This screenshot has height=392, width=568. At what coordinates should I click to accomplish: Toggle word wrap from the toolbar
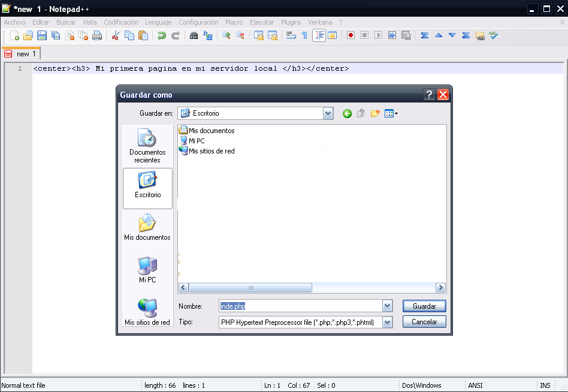point(291,35)
